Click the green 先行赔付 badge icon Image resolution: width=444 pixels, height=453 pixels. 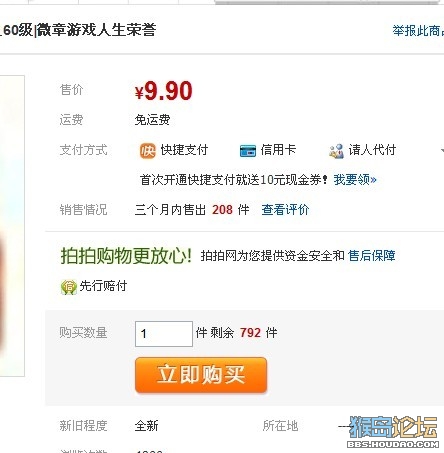click(69, 287)
